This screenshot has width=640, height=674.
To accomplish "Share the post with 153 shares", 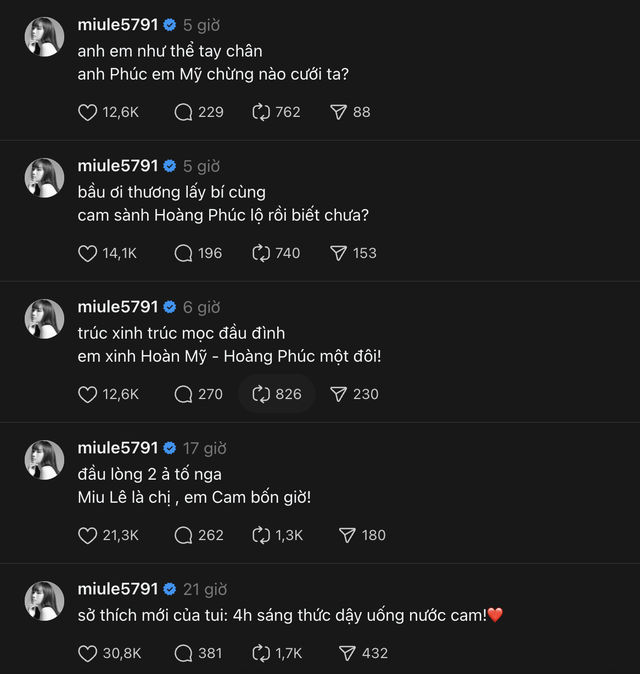I will (x=338, y=253).
